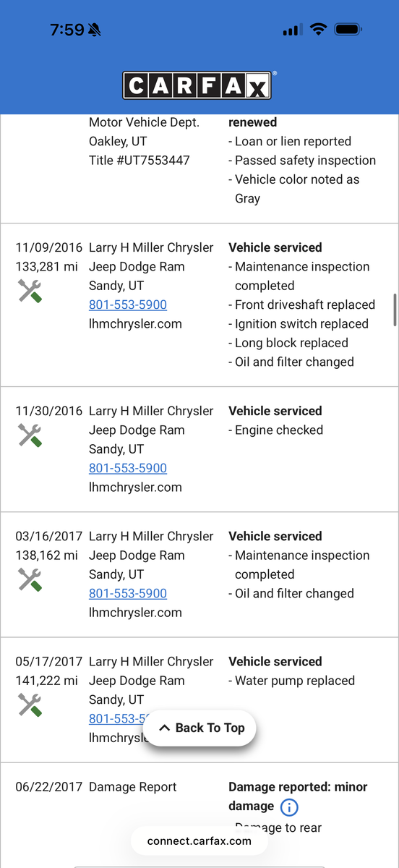399x868 pixels.
Task: Tap the 7:59 clock in status bar
Action: (x=66, y=30)
